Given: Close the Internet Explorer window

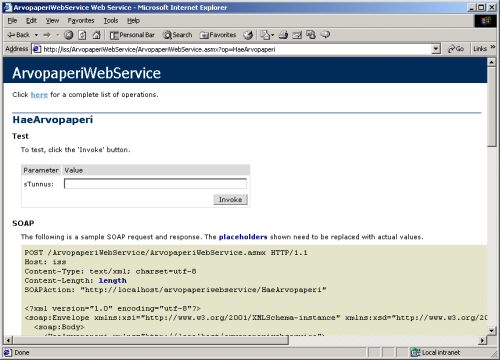Looking at the screenshot, I should [x=492, y=7].
